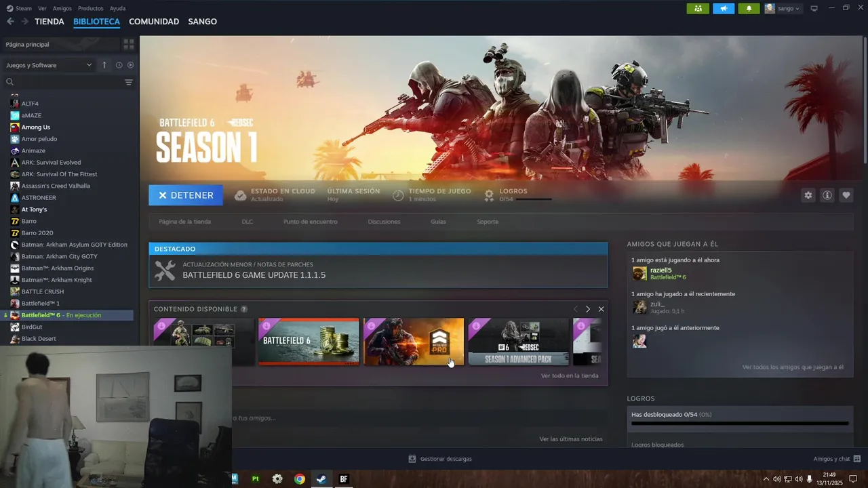Open Punto de encuentro link
This screenshot has width=868, height=488.
pos(311,222)
